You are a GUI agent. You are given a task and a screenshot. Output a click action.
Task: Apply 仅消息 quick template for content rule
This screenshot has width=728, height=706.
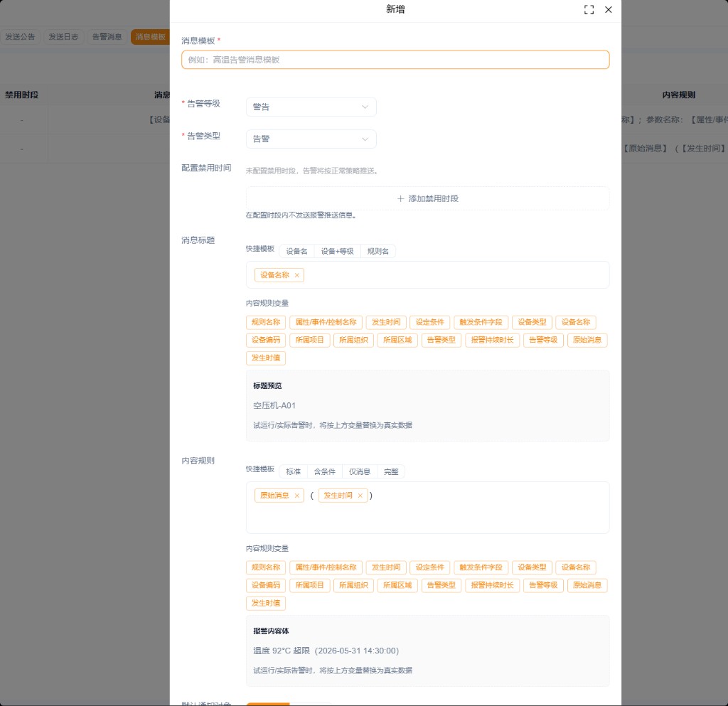pyautogui.click(x=360, y=471)
